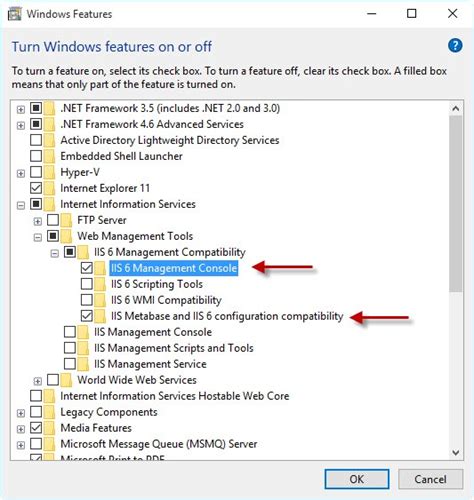Enable FTP Server checkbox

pyautogui.click(x=53, y=220)
